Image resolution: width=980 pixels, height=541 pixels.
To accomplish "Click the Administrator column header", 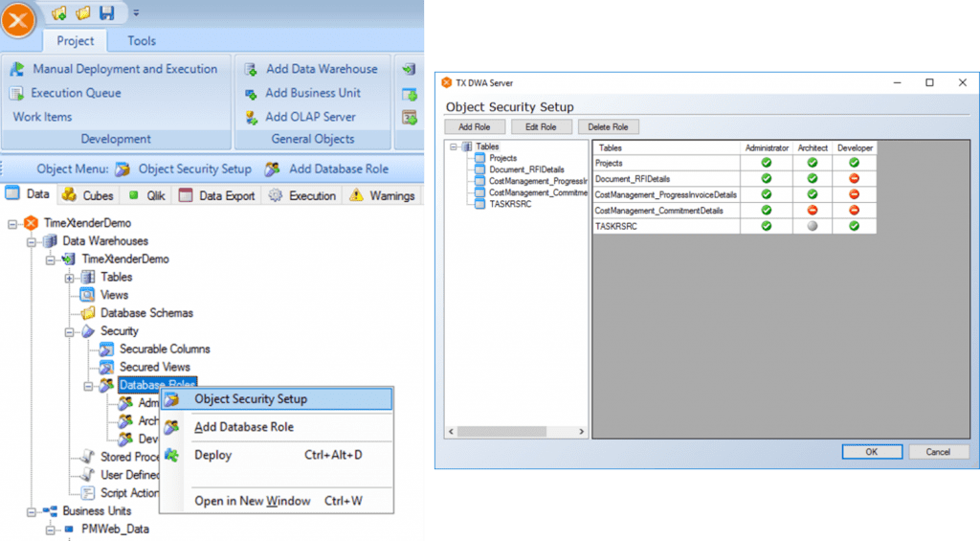I will point(767,148).
